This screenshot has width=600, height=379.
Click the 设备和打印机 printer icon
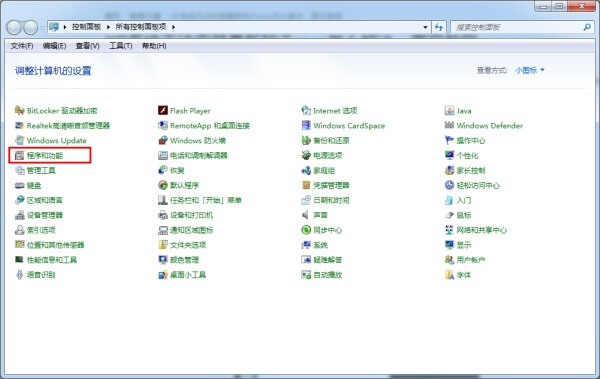(163, 215)
